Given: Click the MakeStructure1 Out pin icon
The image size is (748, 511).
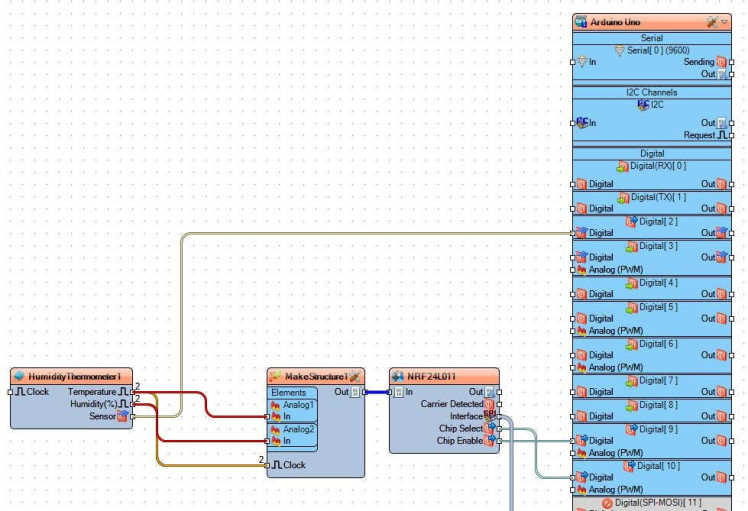Looking at the screenshot, I should (355, 392).
